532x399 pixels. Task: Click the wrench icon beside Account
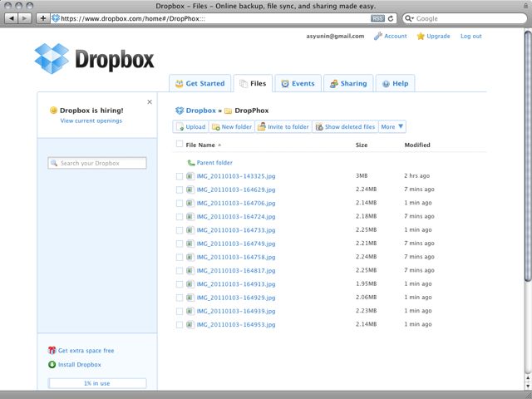(x=378, y=36)
